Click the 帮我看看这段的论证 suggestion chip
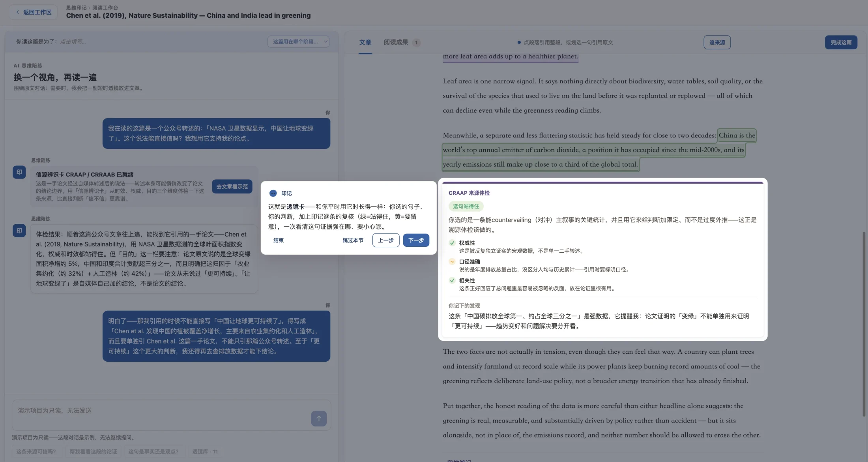Viewport: 868px width, 462px height. click(x=93, y=451)
